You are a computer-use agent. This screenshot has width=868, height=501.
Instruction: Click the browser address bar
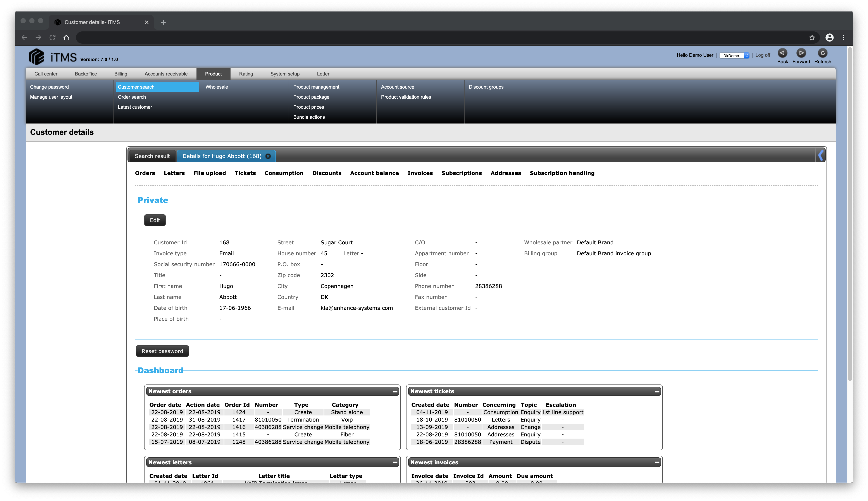[x=441, y=38]
